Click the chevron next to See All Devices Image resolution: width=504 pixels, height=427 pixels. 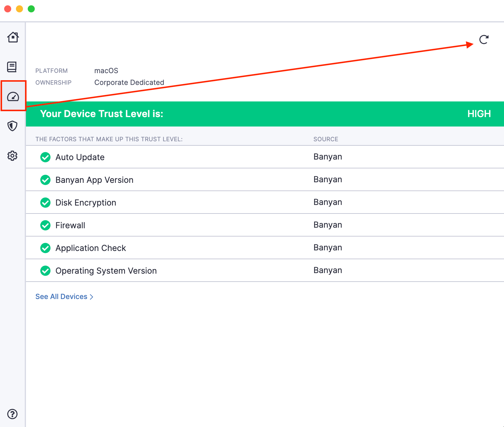[92, 297]
